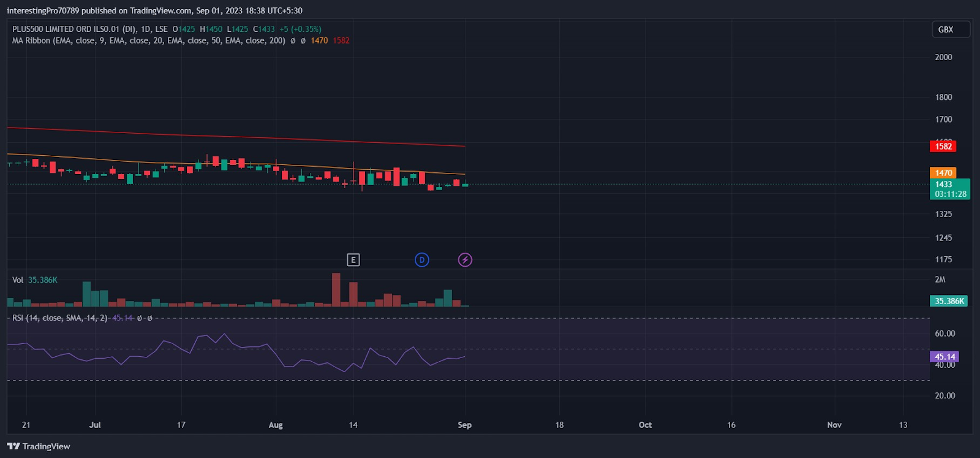Image resolution: width=980 pixels, height=458 pixels.
Task: Click the 1700 price scale label
Action: coord(943,120)
